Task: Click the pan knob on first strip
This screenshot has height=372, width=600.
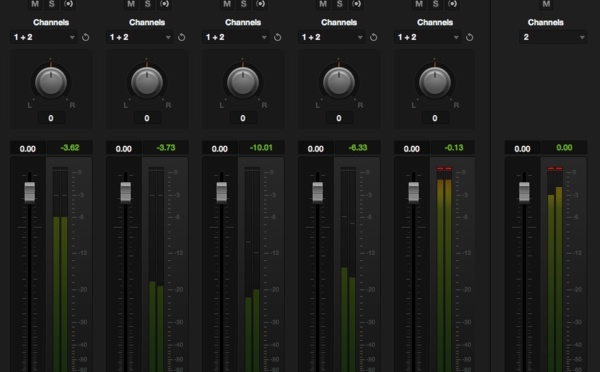Action: click(x=51, y=82)
